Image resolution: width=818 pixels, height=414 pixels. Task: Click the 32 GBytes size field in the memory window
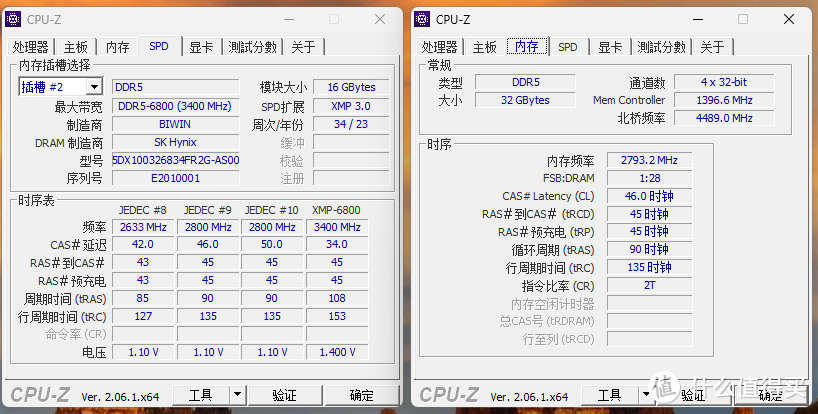[x=525, y=100]
